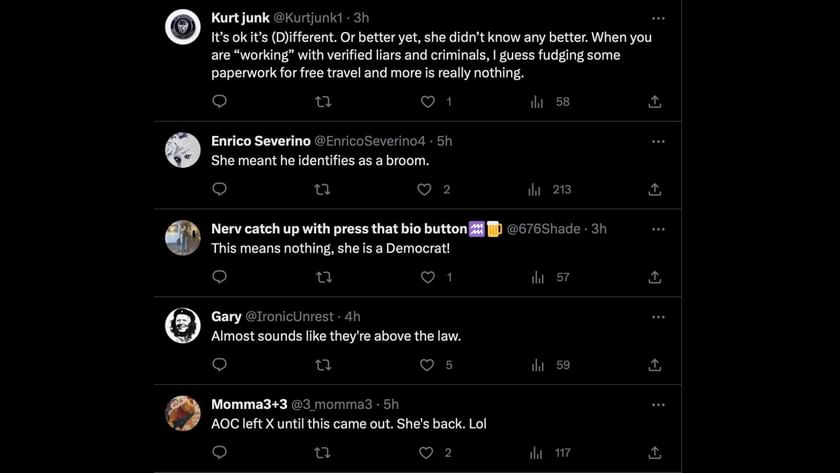Open the 5h timestamp on Momma3+3's tweet
This screenshot has width=840, height=473.
[x=391, y=405]
